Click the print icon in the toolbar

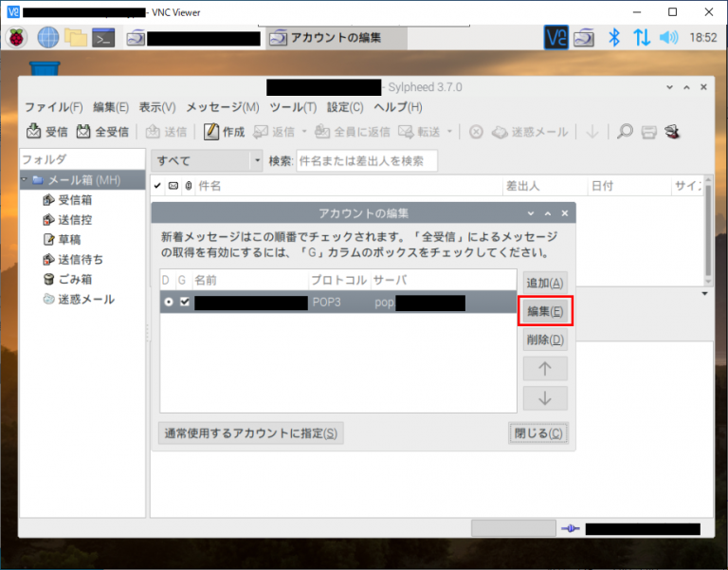click(x=649, y=132)
